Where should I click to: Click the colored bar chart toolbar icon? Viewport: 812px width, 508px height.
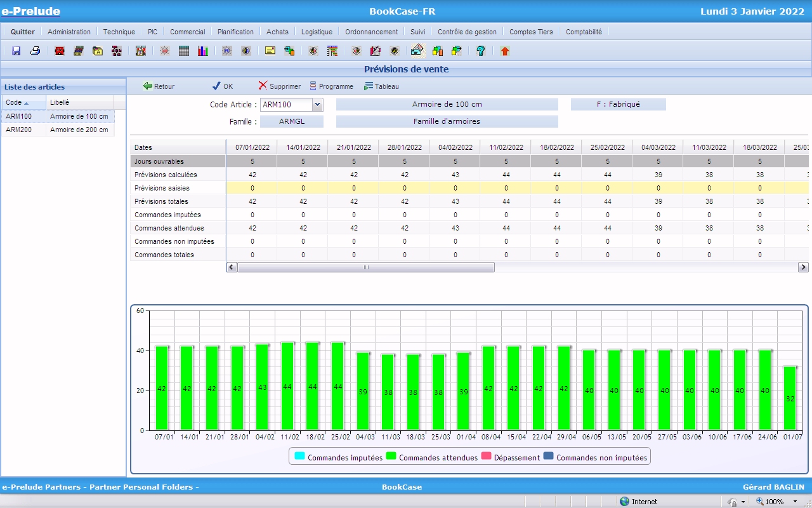(203, 51)
